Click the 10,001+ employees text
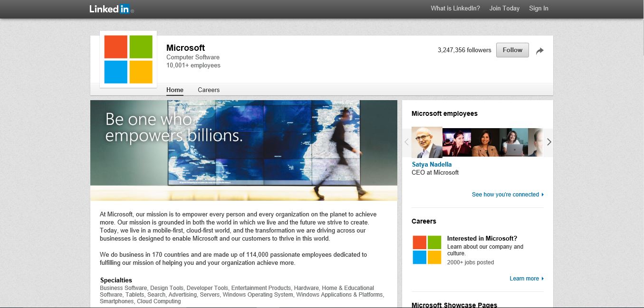Screen dimensions: 644x308 193,65
